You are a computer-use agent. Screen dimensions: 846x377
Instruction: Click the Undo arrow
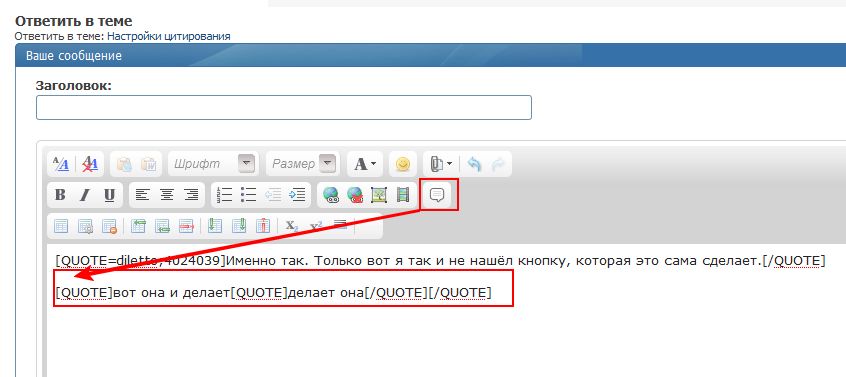click(474, 164)
